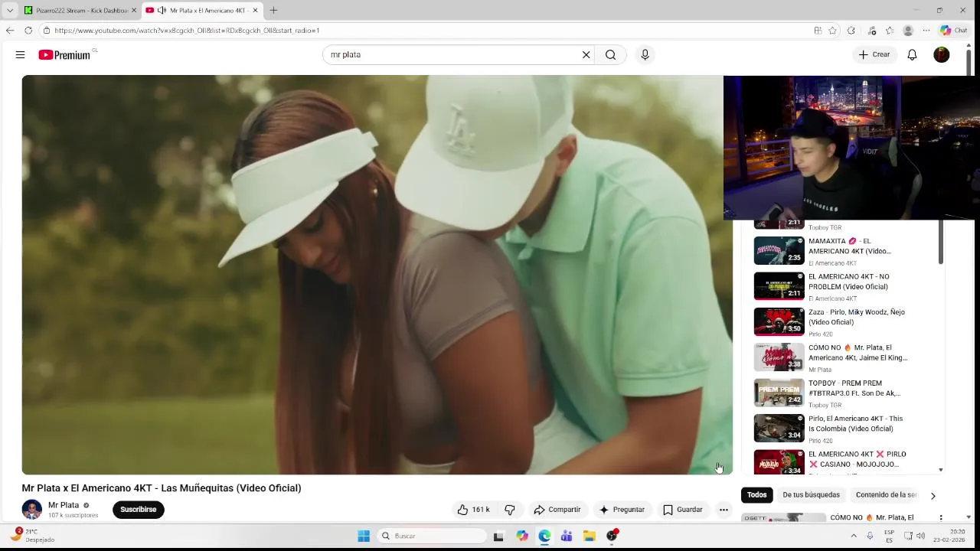Screen dimensions: 980x551
Task: Open MOJOJOJO playlist video thumbnail
Action: (x=779, y=462)
